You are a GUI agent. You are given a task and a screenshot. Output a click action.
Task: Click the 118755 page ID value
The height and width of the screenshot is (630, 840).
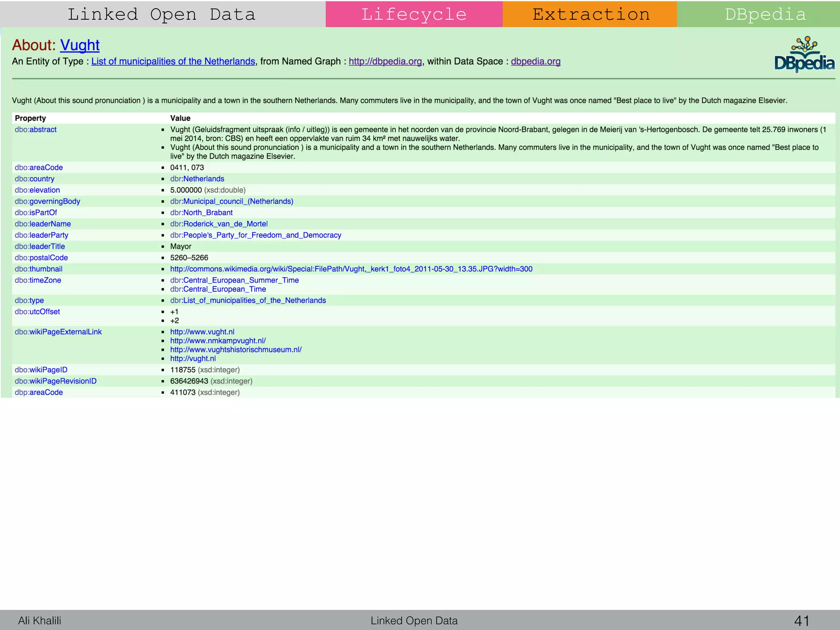(x=183, y=370)
